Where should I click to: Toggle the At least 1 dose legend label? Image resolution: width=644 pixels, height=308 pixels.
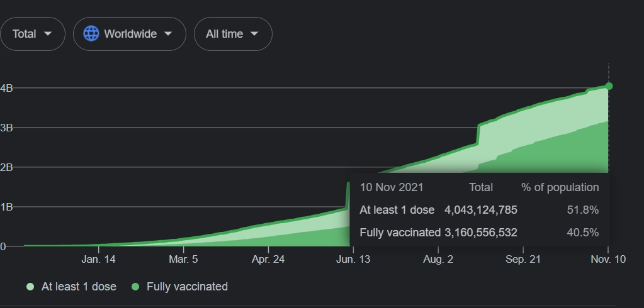(79, 287)
